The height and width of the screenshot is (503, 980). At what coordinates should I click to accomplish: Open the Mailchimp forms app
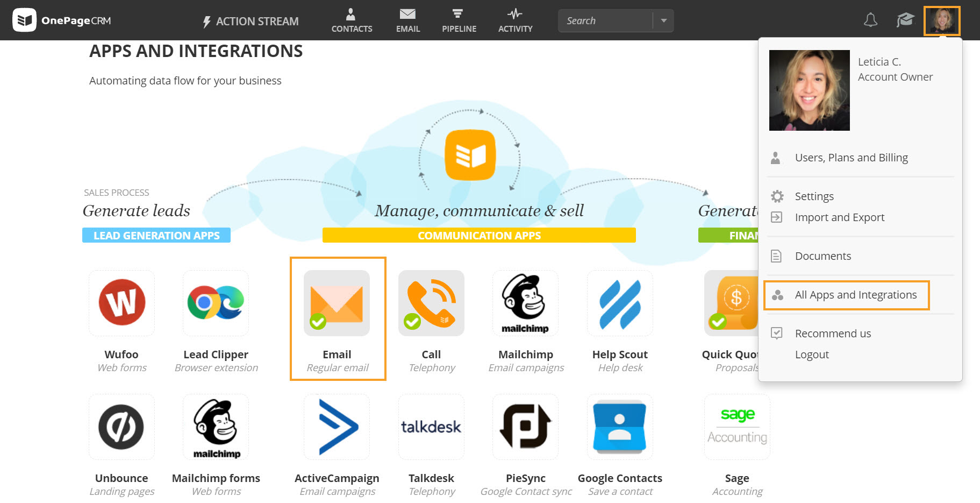[216, 427]
